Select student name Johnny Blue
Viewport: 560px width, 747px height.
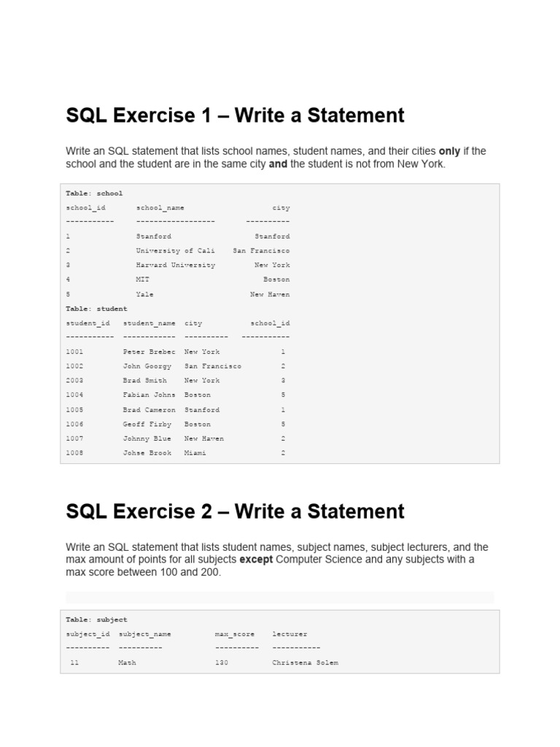pyautogui.click(x=147, y=438)
